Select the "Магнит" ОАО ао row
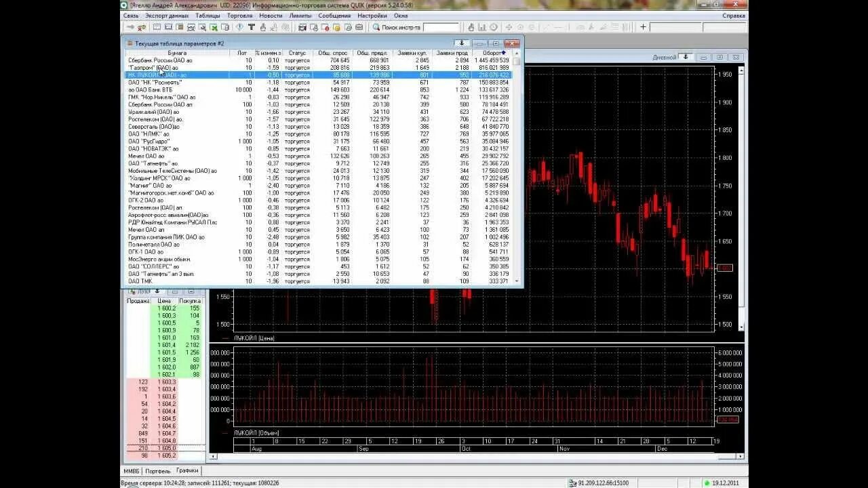This screenshot has width=868, height=488. pyautogui.click(x=319, y=186)
